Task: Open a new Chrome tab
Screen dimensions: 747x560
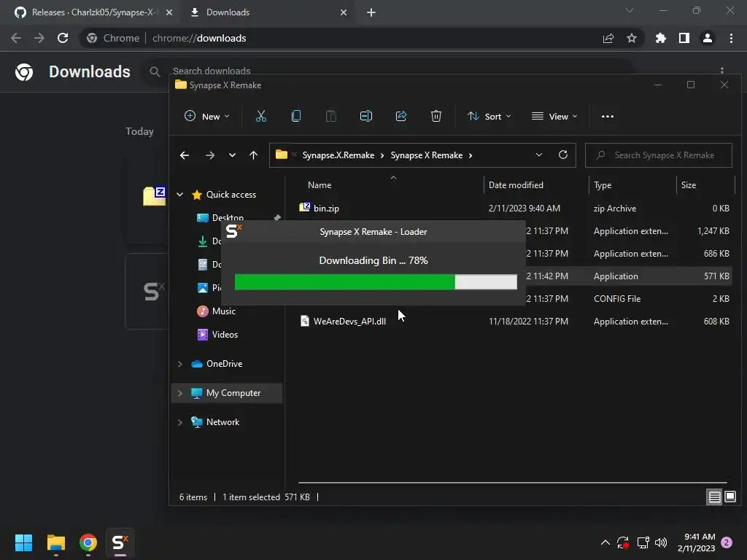Action: coord(371,12)
